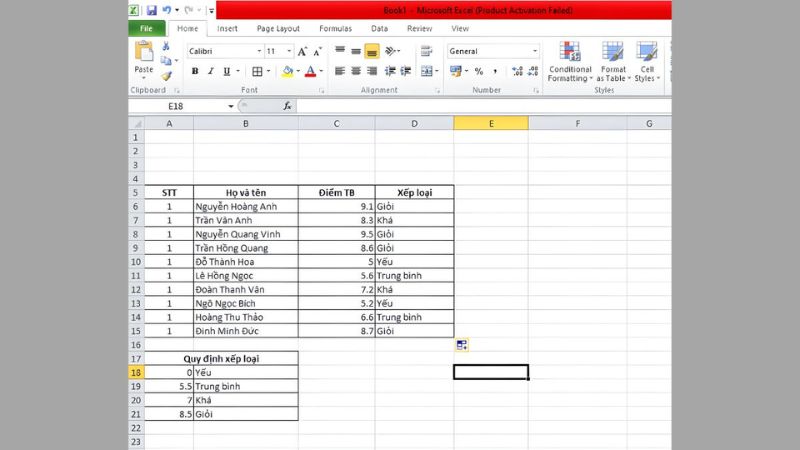800x450 pixels.
Task: Open the Orientation text rotation tool
Action: click(391, 51)
